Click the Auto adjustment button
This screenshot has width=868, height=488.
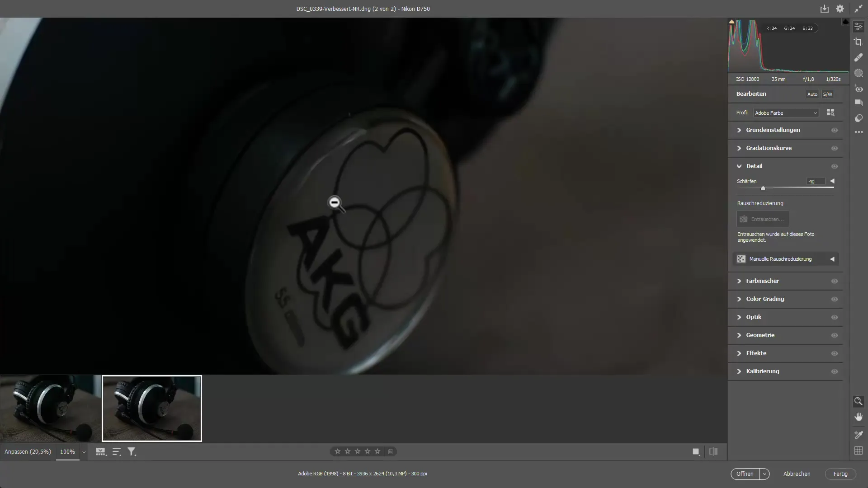[812, 94]
